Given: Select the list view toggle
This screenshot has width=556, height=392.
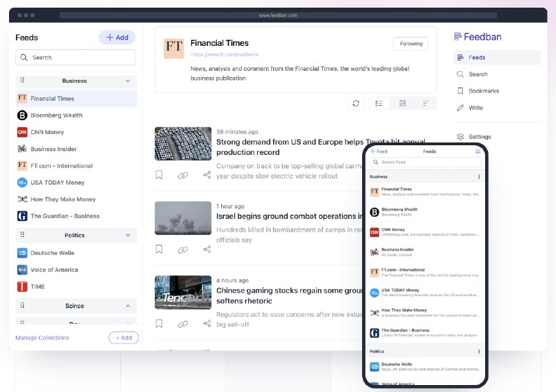Looking at the screenshot, I should coord(379,103).
